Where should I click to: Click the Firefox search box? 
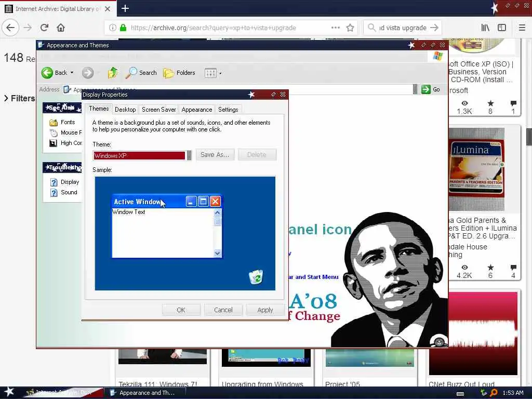[403, 28]
